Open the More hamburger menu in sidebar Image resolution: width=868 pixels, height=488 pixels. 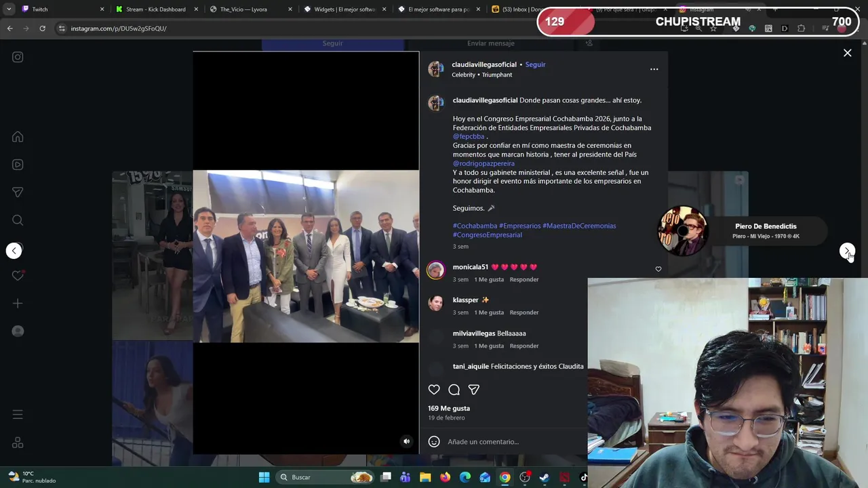tap(18, 414)
